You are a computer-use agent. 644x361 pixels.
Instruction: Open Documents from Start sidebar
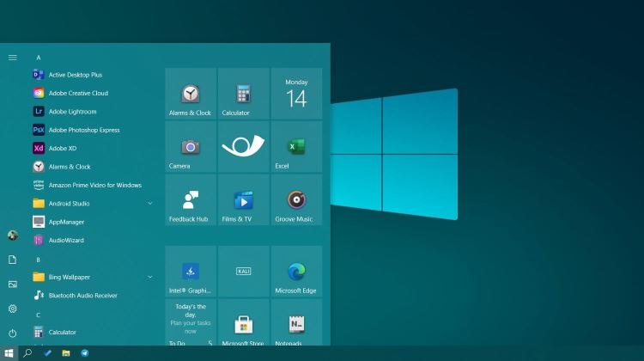pyautogui.click(x=13, y=260)
